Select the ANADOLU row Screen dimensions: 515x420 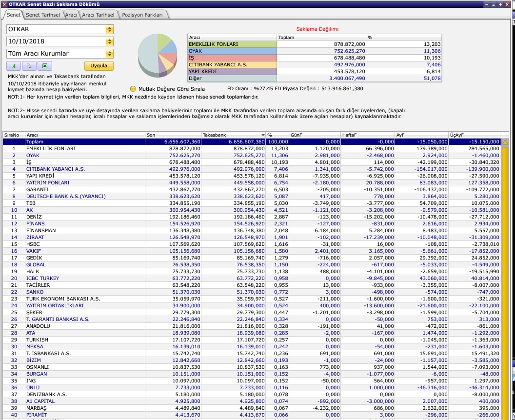tap(251, 326)
